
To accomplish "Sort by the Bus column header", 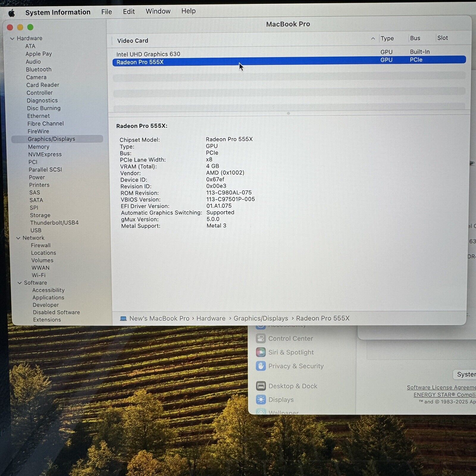I will tap(415, 38).
